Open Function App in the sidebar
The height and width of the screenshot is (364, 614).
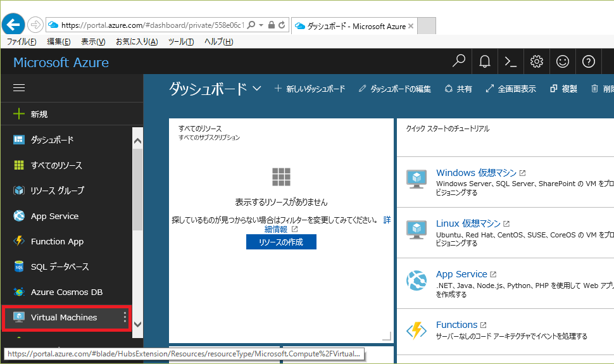pos(66,241)
